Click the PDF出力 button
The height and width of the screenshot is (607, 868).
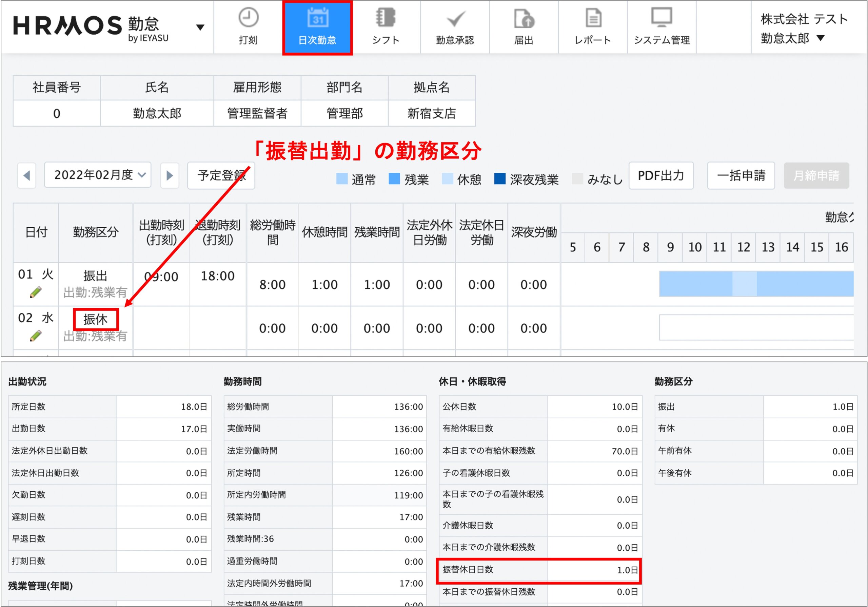click(661, 175)
